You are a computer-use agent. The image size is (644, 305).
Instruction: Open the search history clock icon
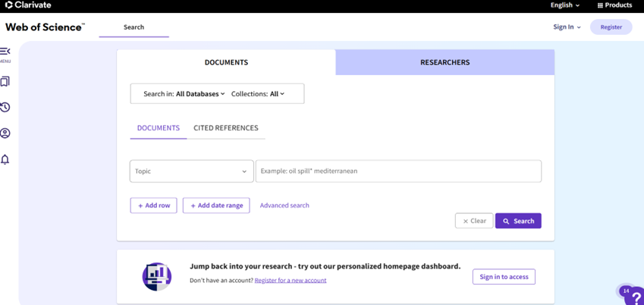5,107
